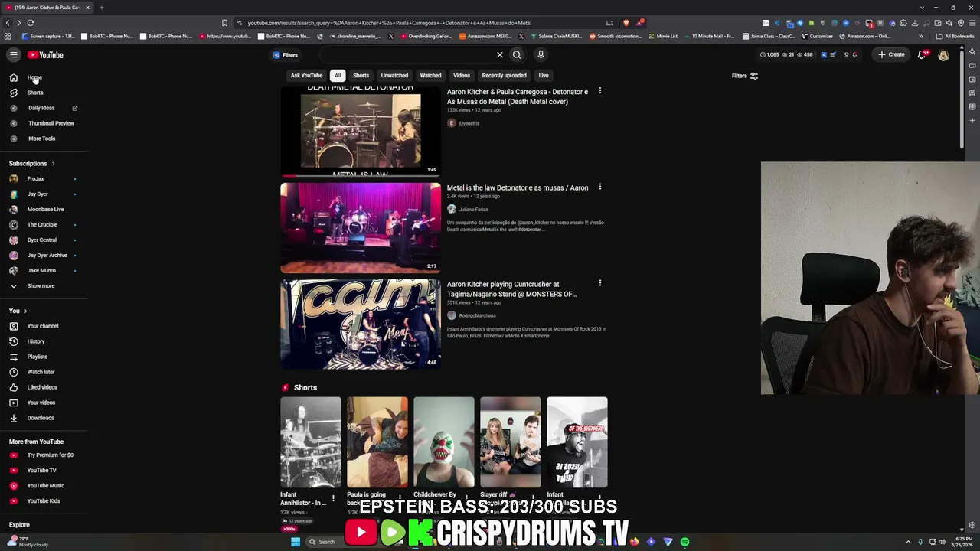
Task: Open the Windows Start menu
Action: [296, 542]
